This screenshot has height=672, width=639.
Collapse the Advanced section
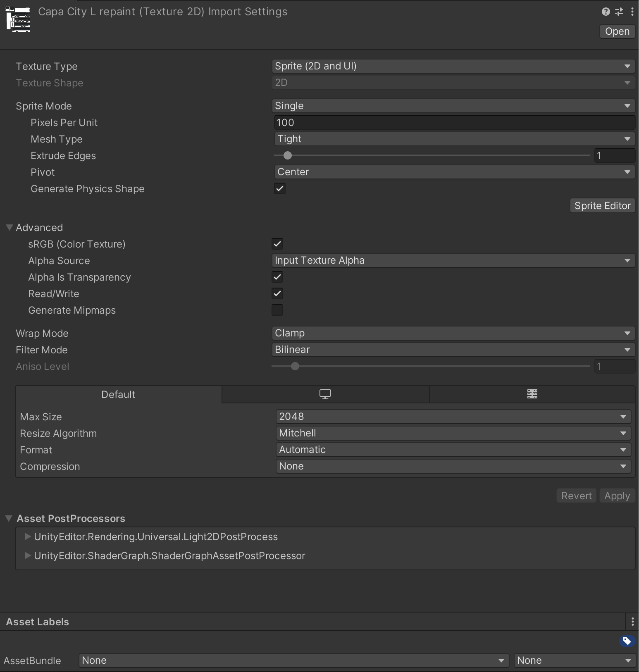pyautogui.click(x=10, y=228)
